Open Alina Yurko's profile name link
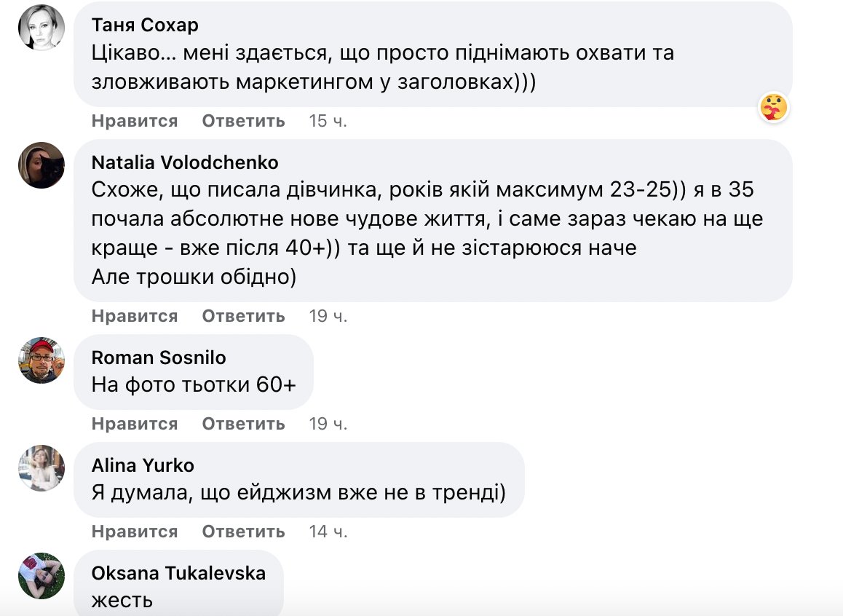843x616 pixels. pos(142,465)
